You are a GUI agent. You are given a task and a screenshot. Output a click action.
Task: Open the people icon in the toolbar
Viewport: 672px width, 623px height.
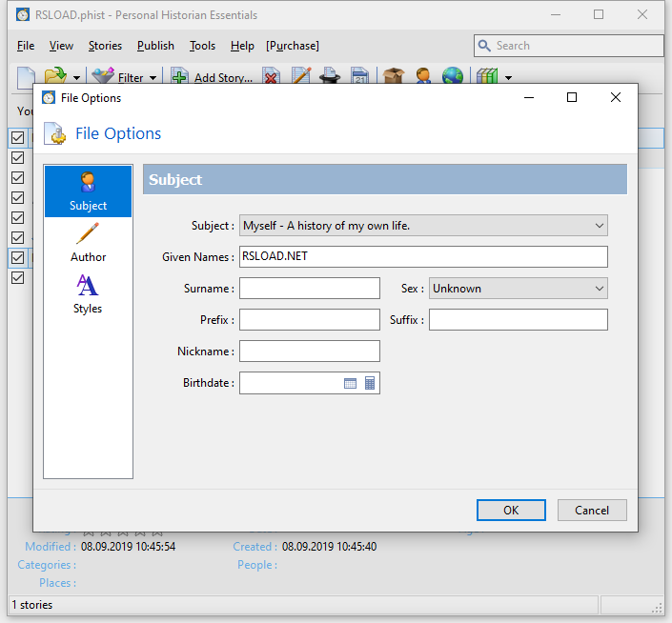click(423, 76)
